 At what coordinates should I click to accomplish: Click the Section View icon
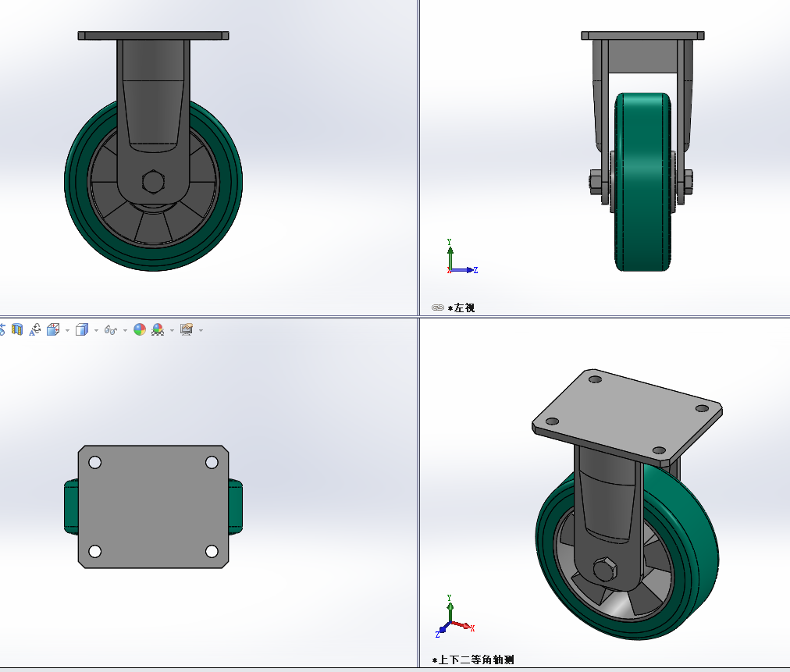tap(17, 330)
